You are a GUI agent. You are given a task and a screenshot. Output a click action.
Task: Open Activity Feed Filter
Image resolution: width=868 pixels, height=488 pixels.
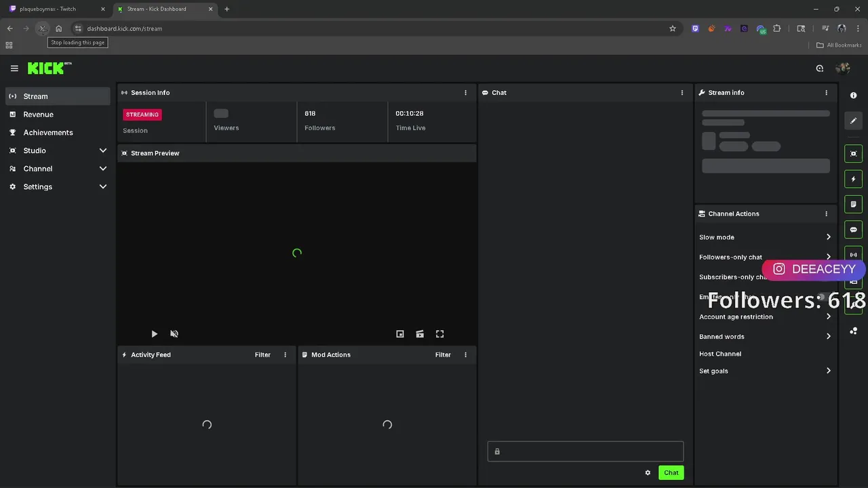point(262,354)
